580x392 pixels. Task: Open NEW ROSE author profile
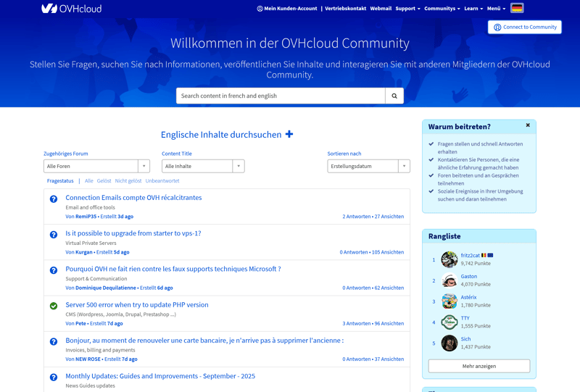(x=88, y=359)
